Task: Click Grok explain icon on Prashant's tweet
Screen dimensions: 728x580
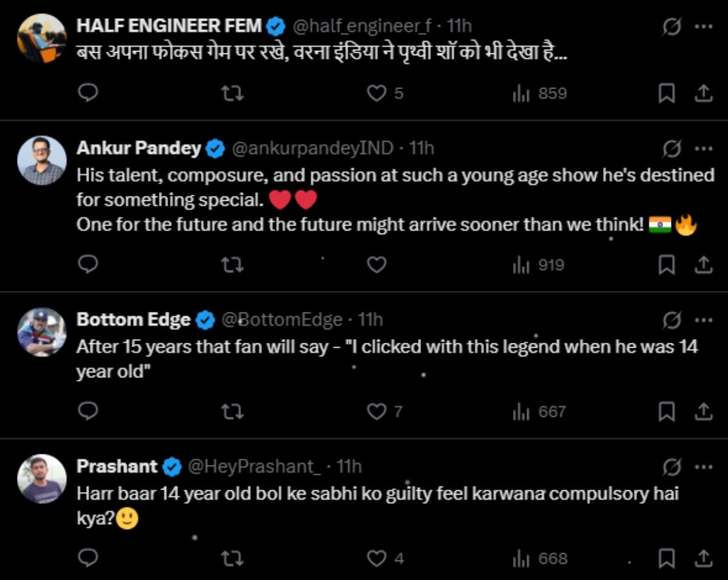Action: 672,467
